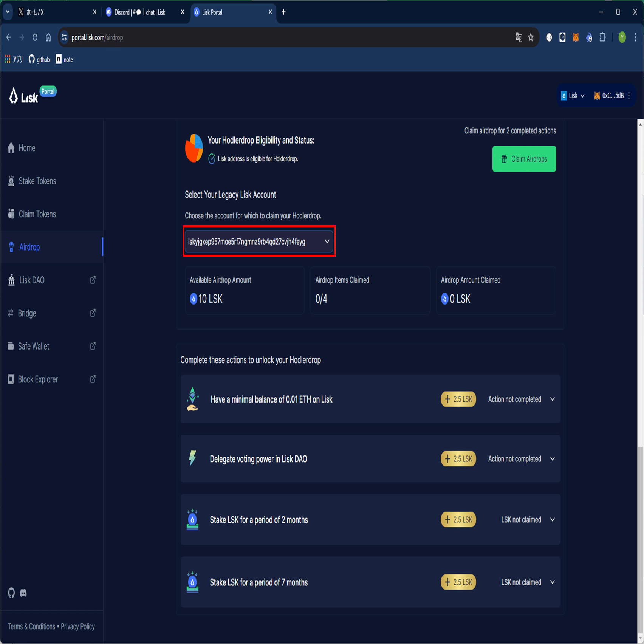
Task: Open Block Explorer via its sidebar icon
Action: [x=11, y=379]
